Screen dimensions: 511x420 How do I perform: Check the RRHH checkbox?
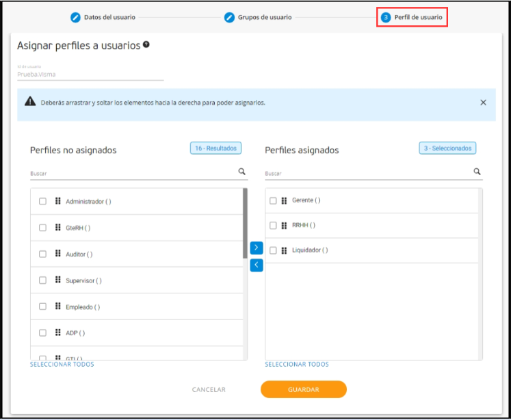273,226
